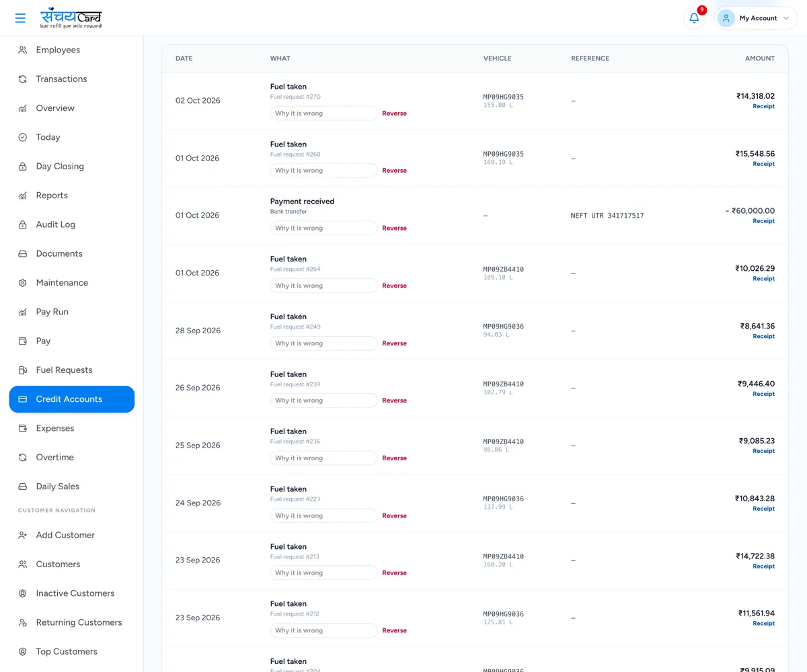Viewport: 807px width, 672px height.
Task: Click the Day Closing lock icon
Action: tap(23, 167)
